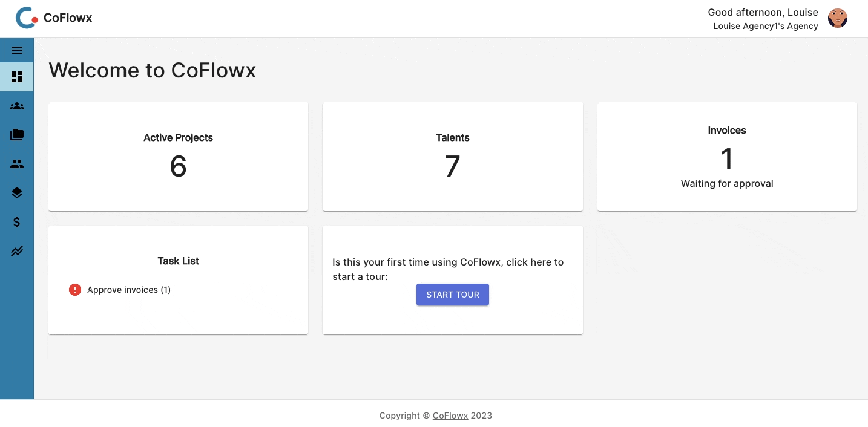Open the layers stack icon
The height and width of the screenshot is (427, 868).
17,193
